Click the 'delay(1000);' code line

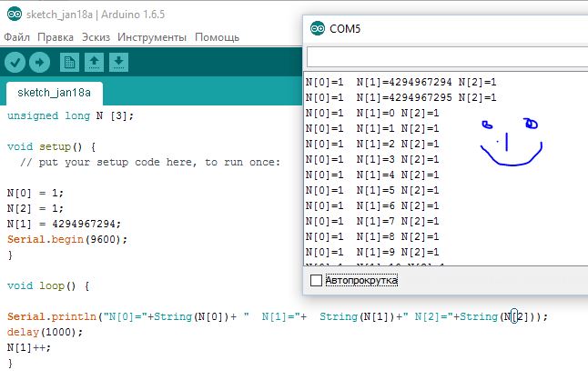coord(45,333)
